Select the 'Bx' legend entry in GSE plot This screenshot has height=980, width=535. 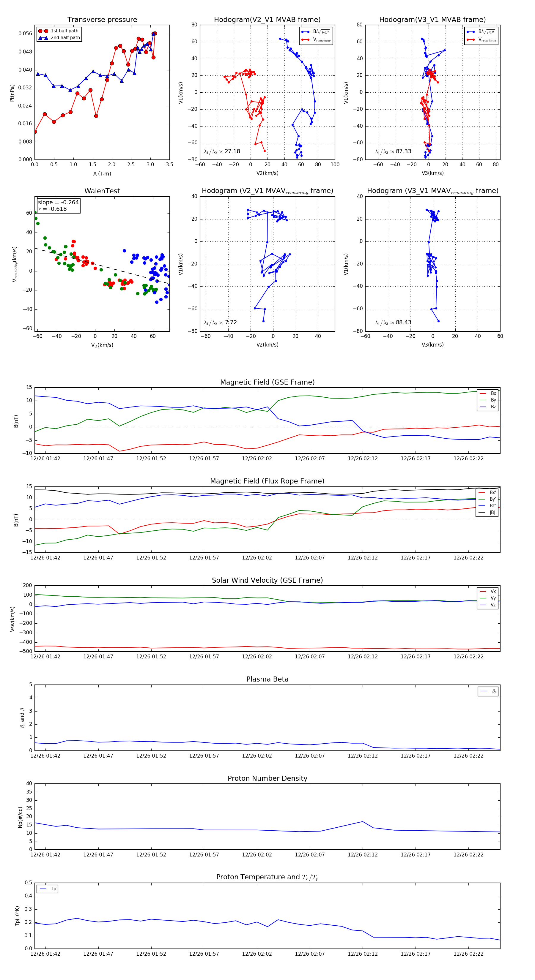tap(488, 393)
